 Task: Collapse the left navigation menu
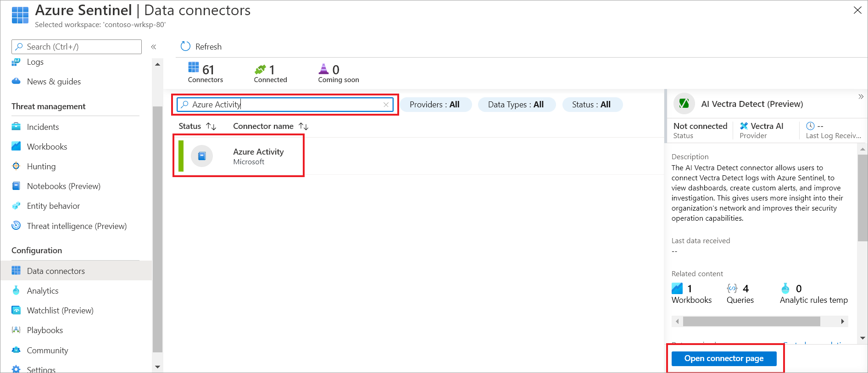[x=154, y=47]
